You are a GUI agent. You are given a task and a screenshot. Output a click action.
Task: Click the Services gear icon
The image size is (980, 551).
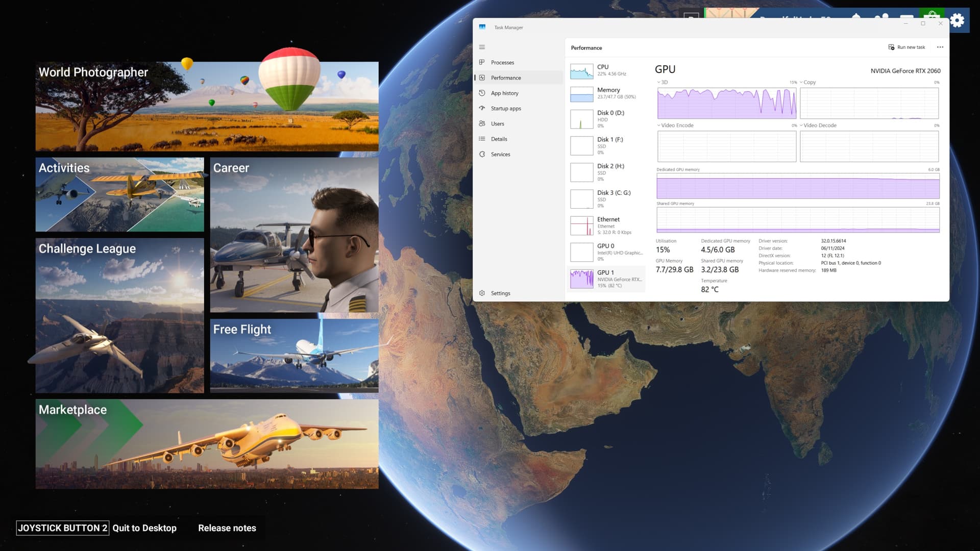pyautogui.click(x=482, y=154)
